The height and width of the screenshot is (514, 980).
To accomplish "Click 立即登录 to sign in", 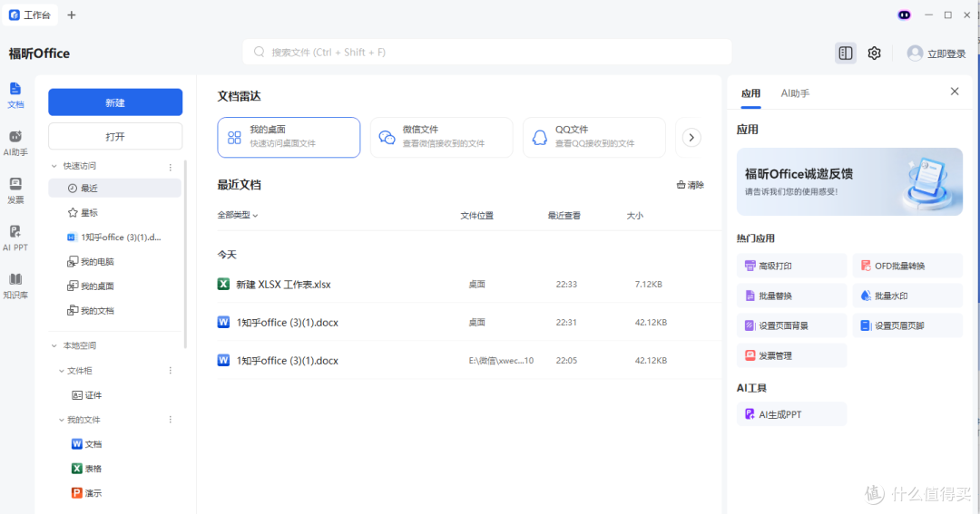I will [x=946, y=53].
